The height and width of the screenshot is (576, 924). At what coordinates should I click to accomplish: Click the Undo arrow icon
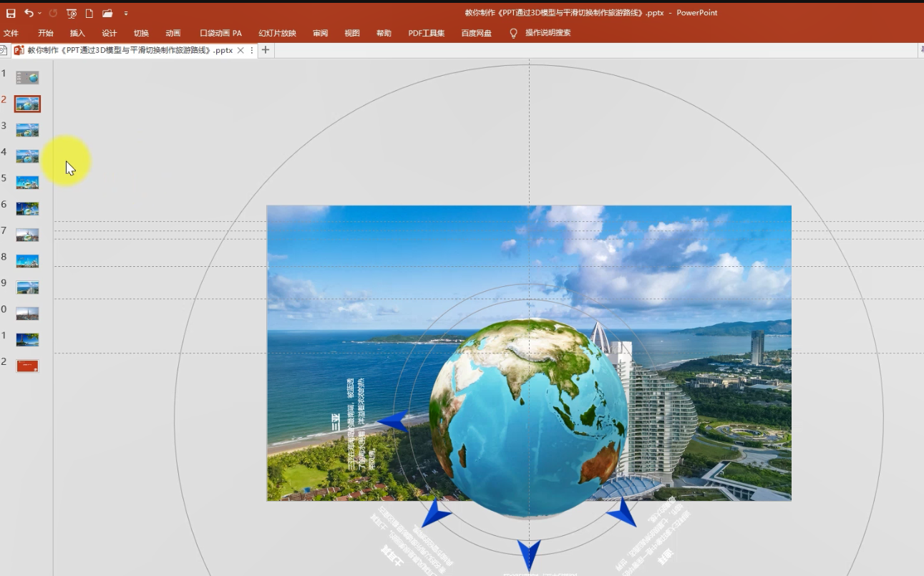coord(29,13)
